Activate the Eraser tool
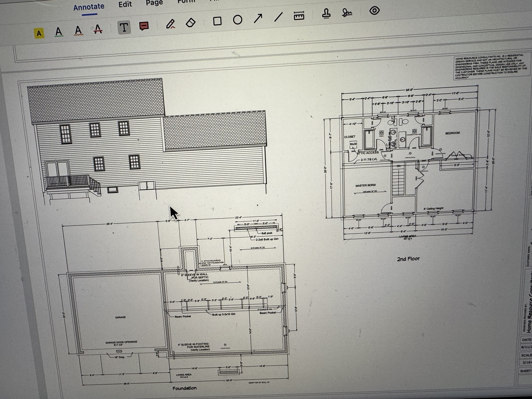 pos(191,22)
